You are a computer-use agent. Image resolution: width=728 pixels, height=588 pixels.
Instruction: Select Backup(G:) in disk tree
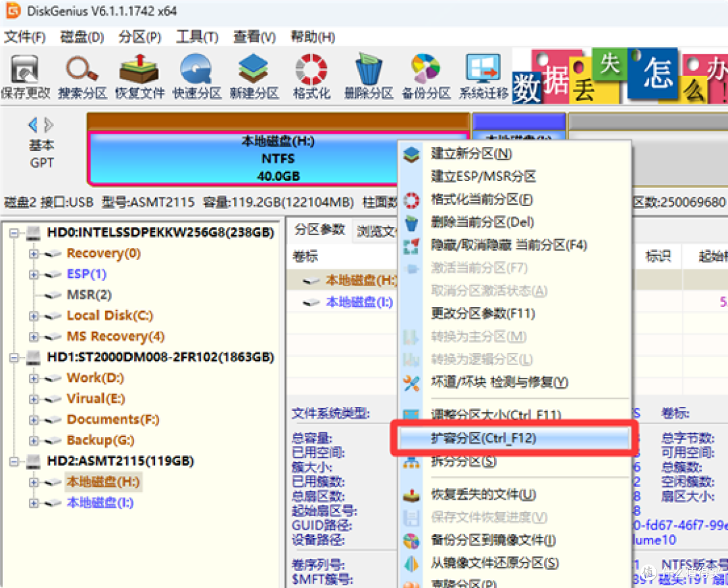coord(100,440)
